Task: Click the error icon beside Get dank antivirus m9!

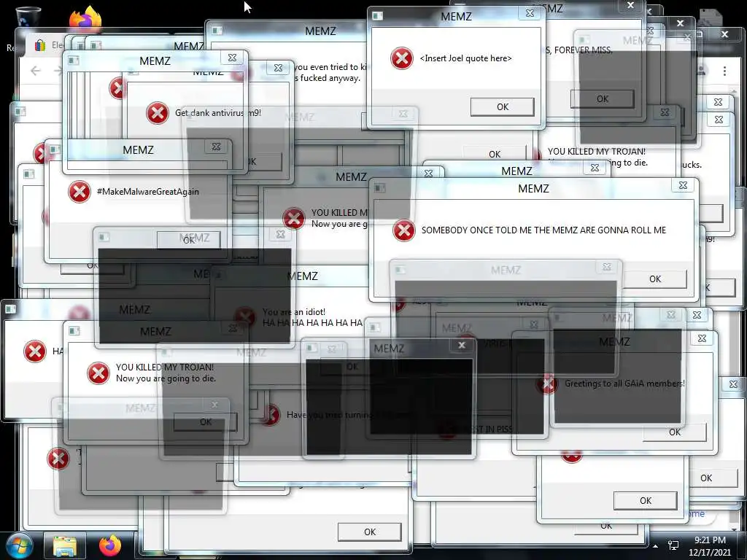Action: (x=158, y=113)
